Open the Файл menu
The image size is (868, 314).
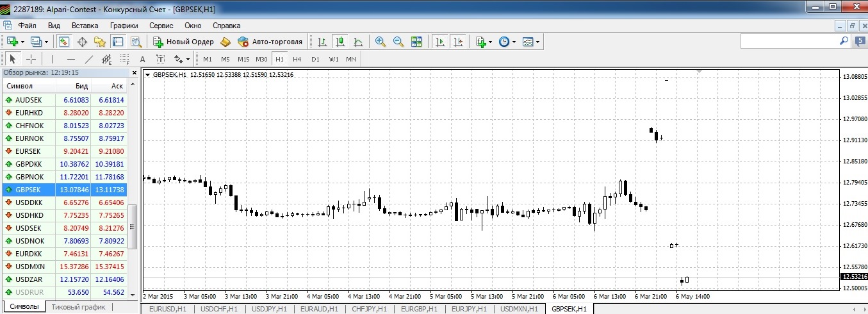[x=27, y=26]
